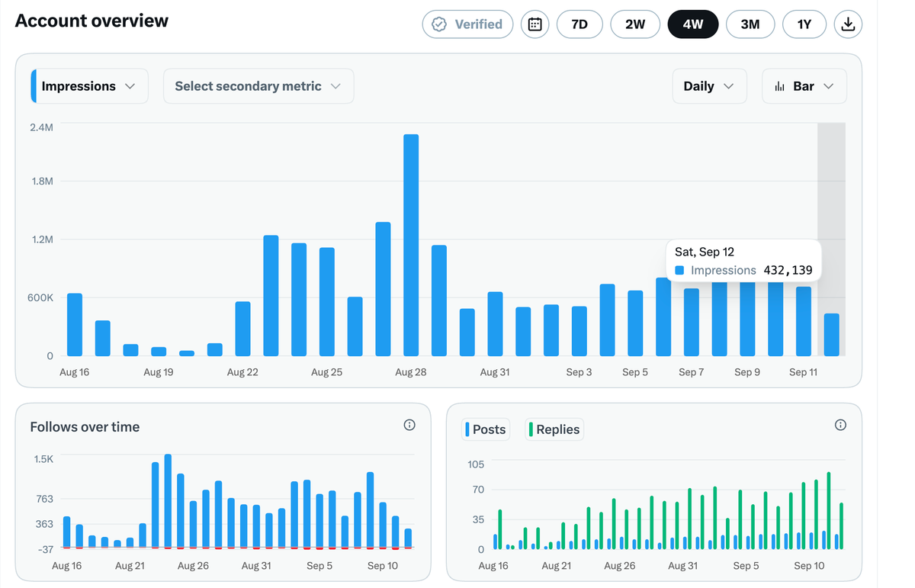Click the "Aug 19" date label
The height and width of the screenshot is (588, 915).
(158, 372)
